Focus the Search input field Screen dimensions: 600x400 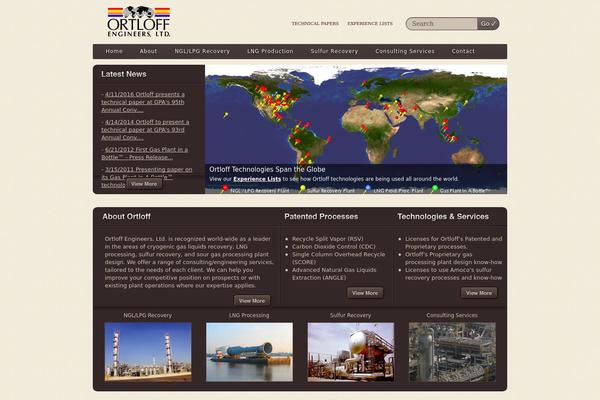[x=442, y=24]
